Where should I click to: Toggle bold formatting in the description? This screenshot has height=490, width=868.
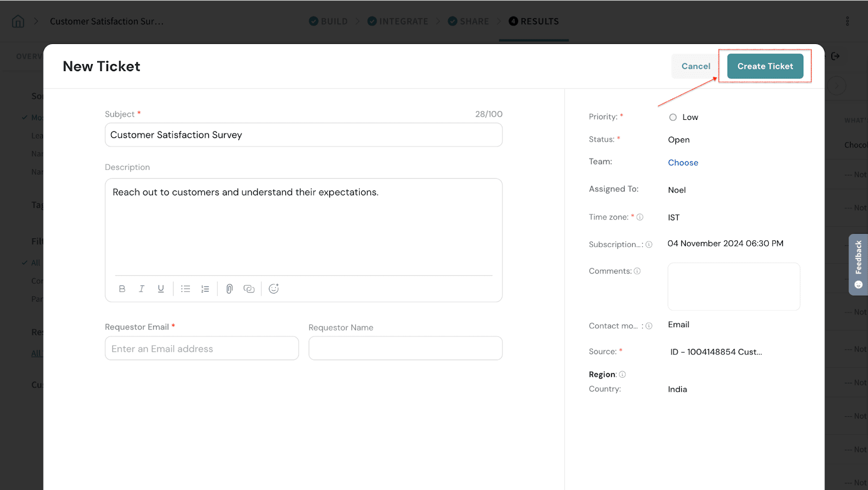click(122, 289)
